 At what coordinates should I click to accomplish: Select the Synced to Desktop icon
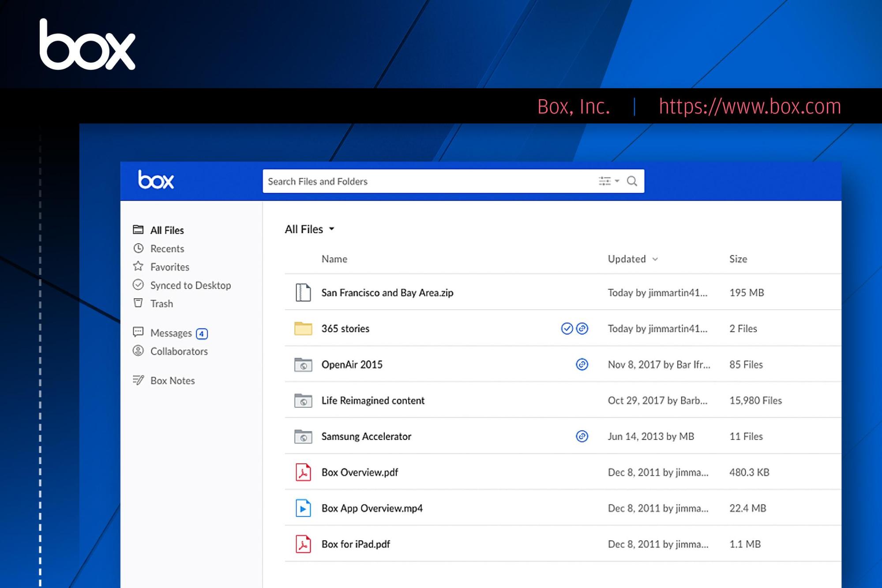(138, 285)
